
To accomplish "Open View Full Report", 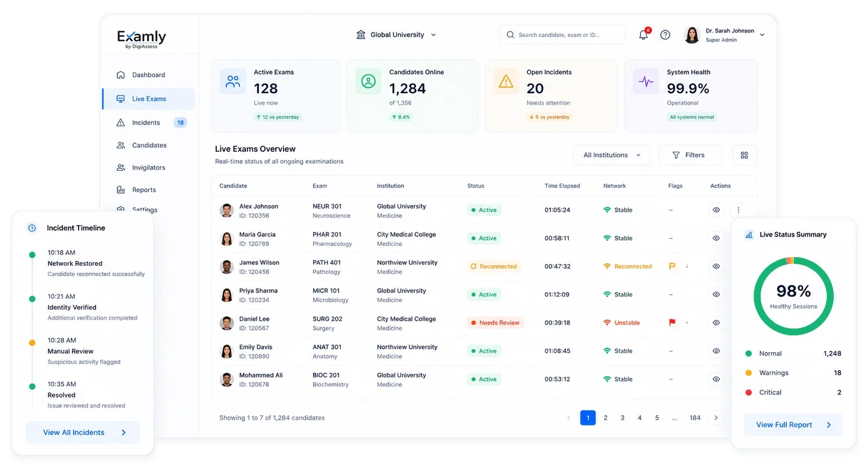I will 793,425.
